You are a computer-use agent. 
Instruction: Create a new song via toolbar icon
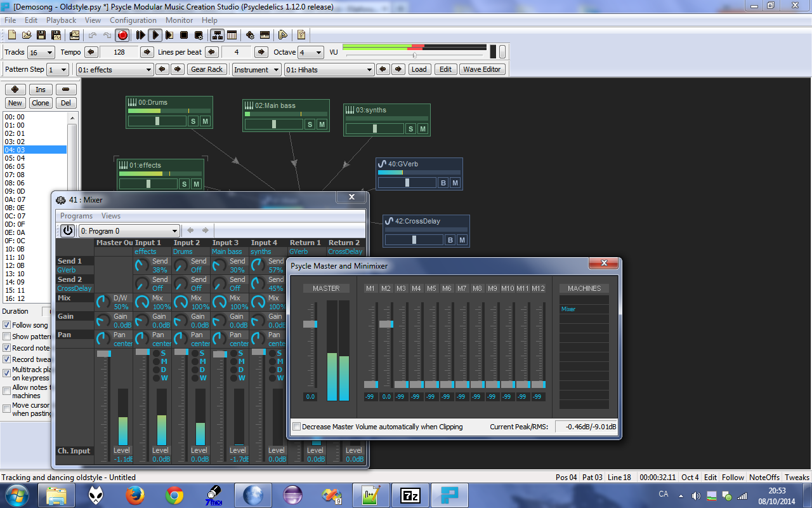click(x=13, y=35)
